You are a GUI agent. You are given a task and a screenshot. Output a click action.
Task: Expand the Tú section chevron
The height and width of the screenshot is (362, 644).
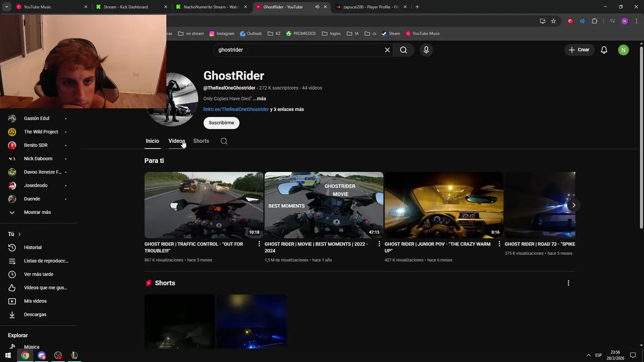pyautogui.click(x=20, y=234)
